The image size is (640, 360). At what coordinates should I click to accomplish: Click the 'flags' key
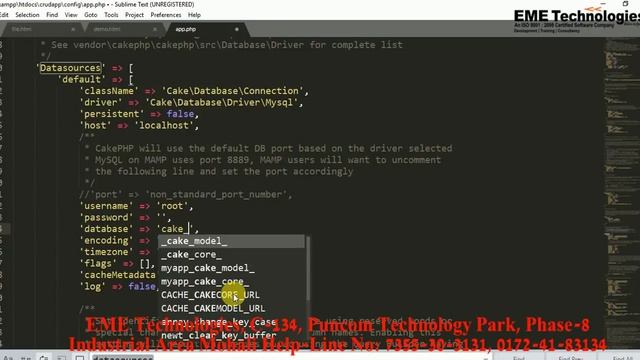98,263
